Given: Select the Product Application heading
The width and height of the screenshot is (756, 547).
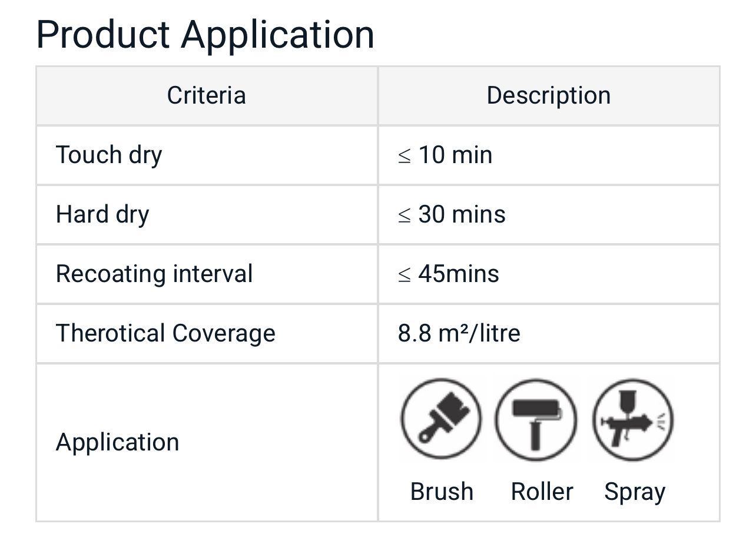Looking at the screenshot, I should [x=205, y=34].
